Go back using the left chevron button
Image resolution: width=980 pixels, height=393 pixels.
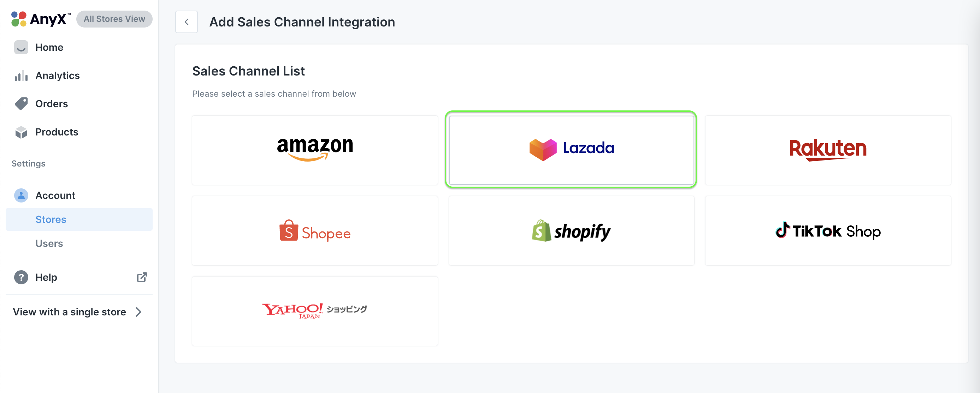pos(187,22)
